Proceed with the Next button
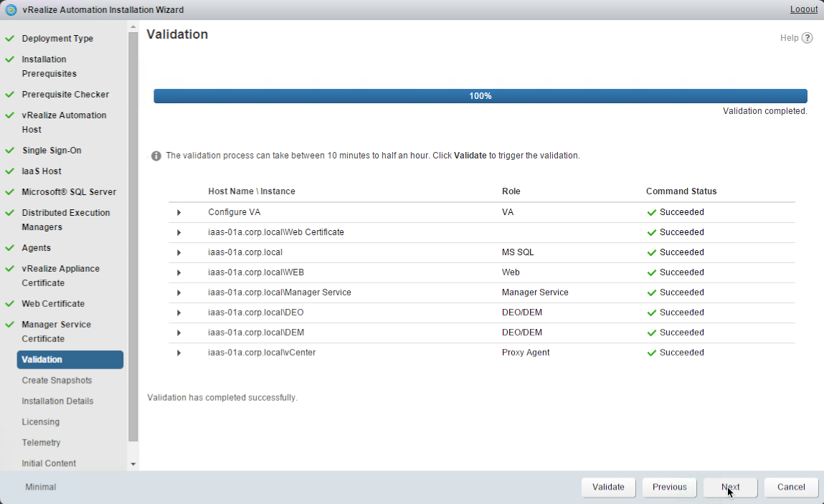The image size is (824, 504). pos(731,488)
